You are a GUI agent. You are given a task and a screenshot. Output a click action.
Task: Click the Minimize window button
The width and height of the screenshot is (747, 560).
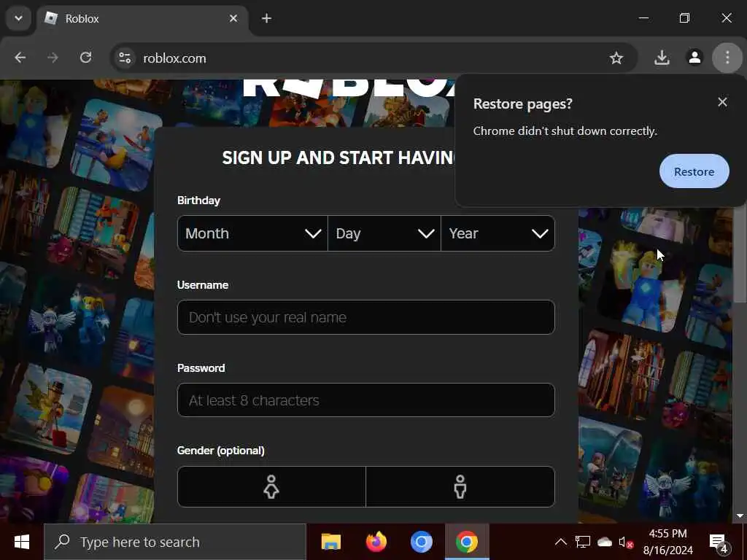click(x=643, y=18)
